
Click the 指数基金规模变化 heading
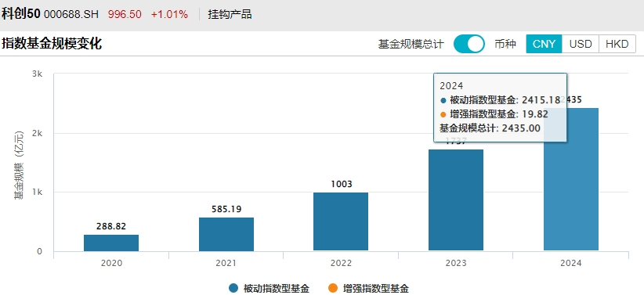(52, 44)
